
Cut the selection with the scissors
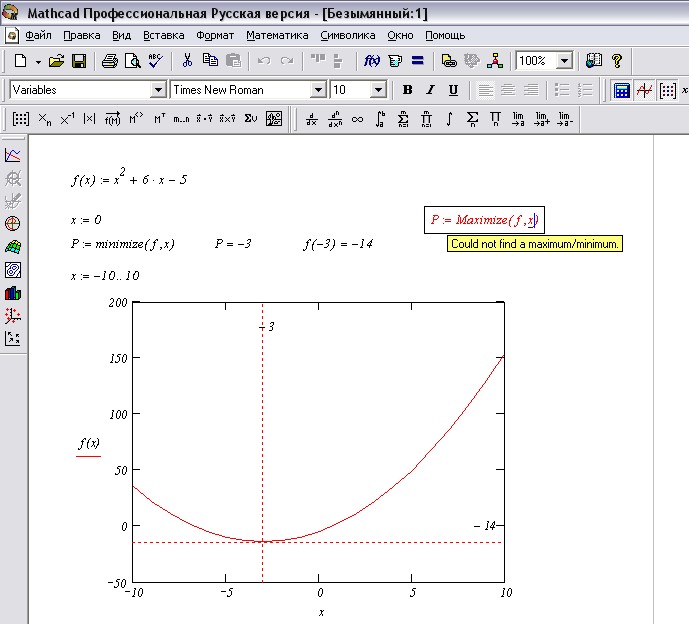187,61
